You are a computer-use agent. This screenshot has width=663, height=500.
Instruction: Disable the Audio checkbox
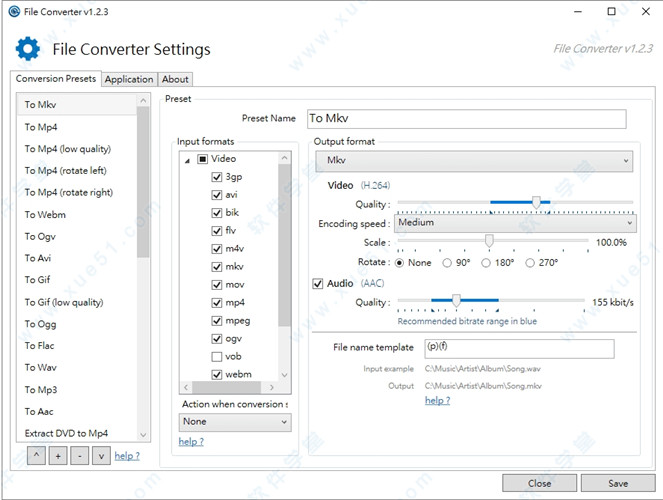coord(319,284)
